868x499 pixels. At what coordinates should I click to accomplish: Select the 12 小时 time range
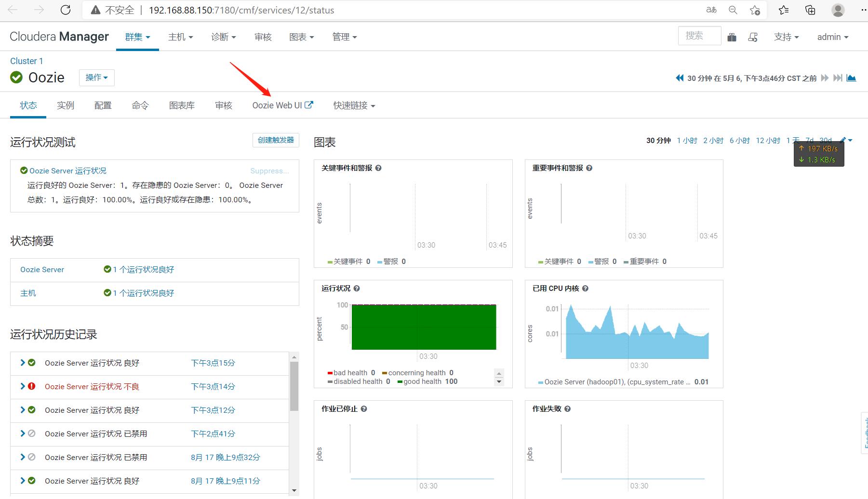(x=768, y=141)
